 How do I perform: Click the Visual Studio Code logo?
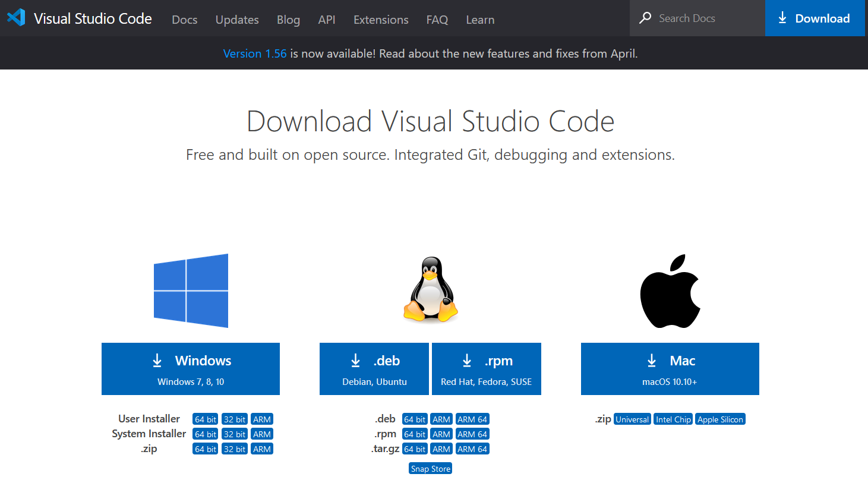coord(15,18)
